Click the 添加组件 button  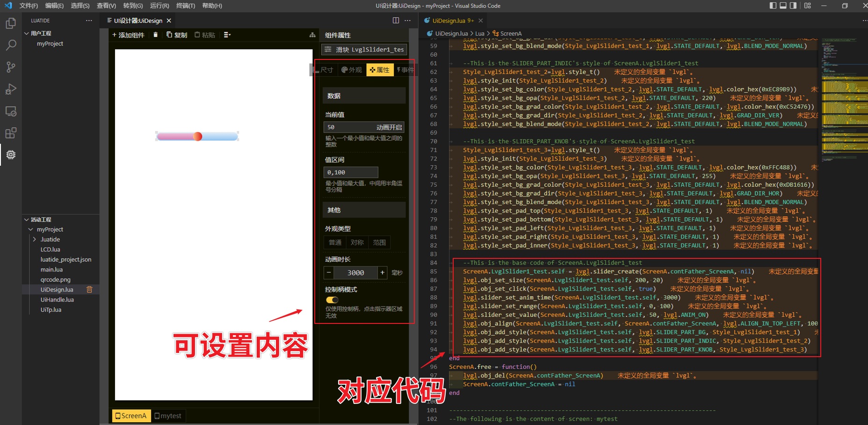coord(128,34)
